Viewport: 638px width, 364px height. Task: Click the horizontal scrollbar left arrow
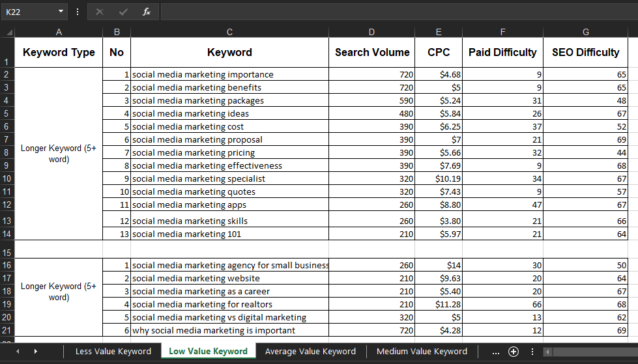point(548,352)
